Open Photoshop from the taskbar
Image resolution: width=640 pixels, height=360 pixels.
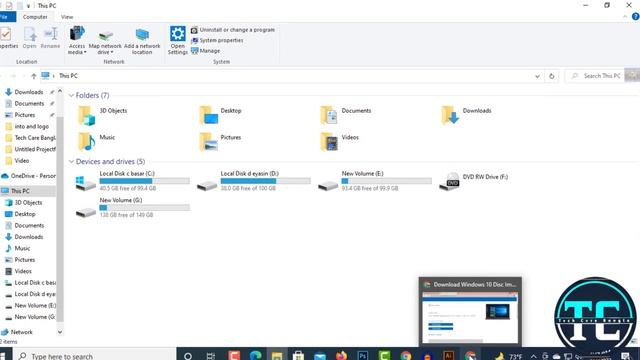tap(362, 356)
